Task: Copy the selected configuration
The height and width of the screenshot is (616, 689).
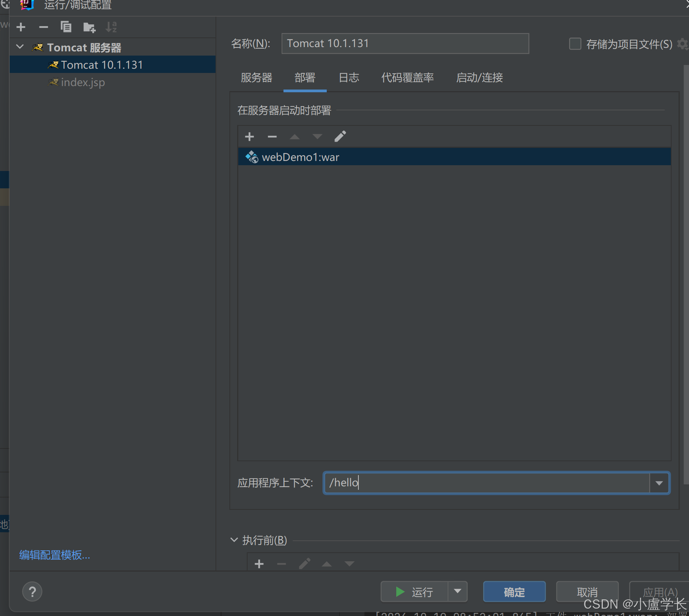Action: click(66, 27)
